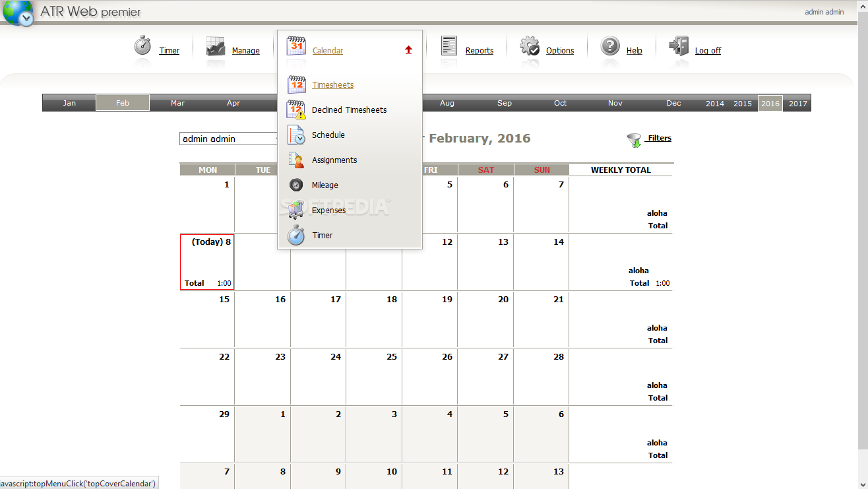The width and height of the screenshot is (868, 489).
Task: Switch to the Dec month tab
Action: point(673,103)
